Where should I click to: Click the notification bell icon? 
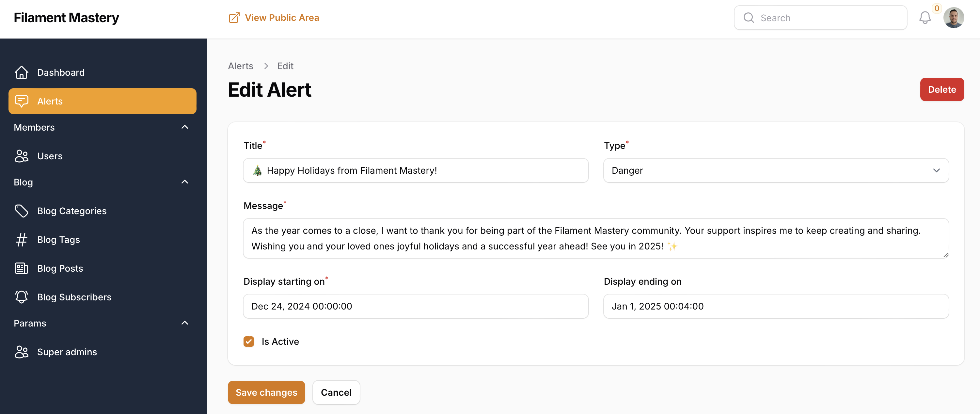click(x=925, y=18)
